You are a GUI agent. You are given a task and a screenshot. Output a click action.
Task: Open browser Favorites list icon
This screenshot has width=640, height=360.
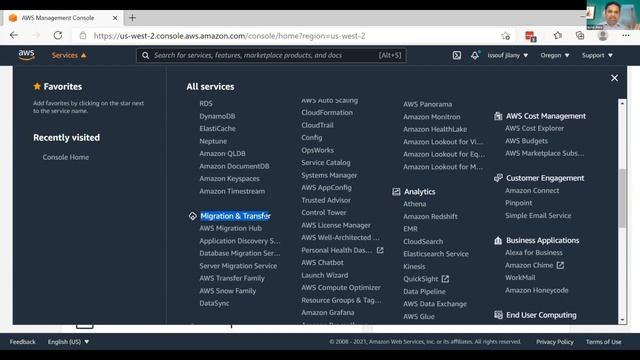pos(558,36)
